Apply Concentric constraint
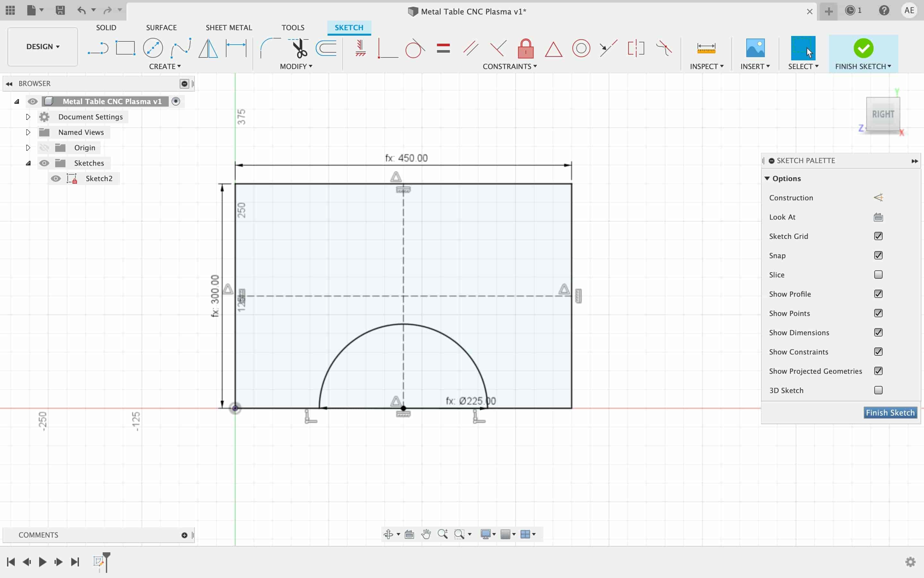924x578 pixels. click(581, 48)
